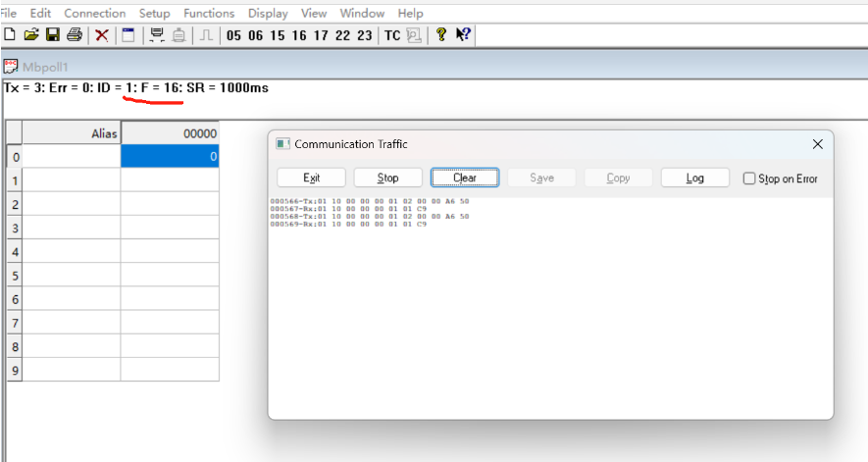Screen dimensions: 868x462
Task: Select row header 1
Action: 15,180
